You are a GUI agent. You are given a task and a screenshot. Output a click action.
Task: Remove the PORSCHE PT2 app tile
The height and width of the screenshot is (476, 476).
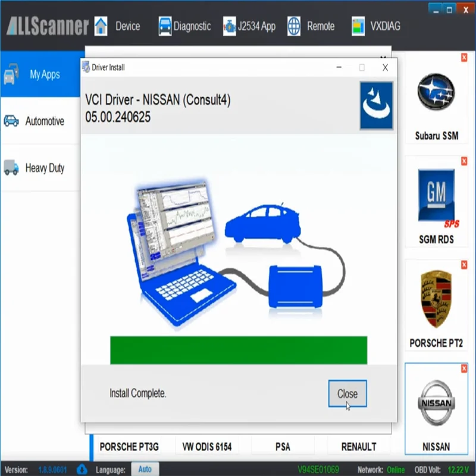coord(464,265)
